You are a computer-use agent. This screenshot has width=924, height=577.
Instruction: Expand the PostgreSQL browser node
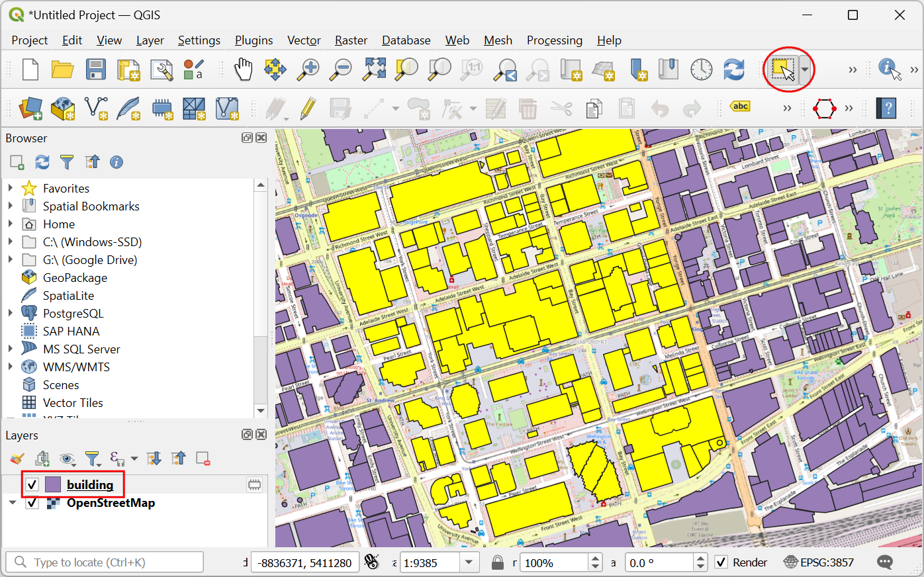point(11,314)
